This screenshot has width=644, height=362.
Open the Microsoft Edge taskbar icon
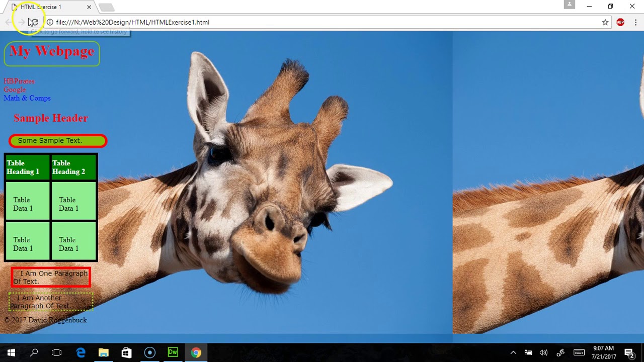tap(80, 352)
